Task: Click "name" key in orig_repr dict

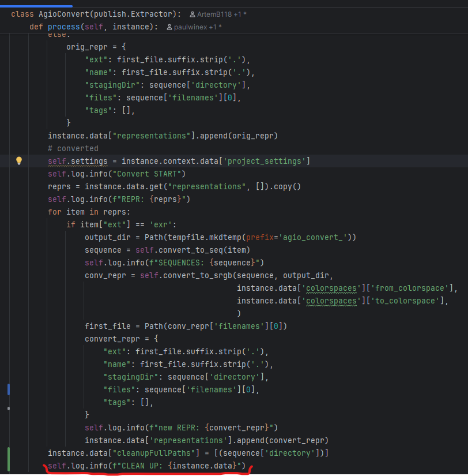Action: tap(99, 73)
